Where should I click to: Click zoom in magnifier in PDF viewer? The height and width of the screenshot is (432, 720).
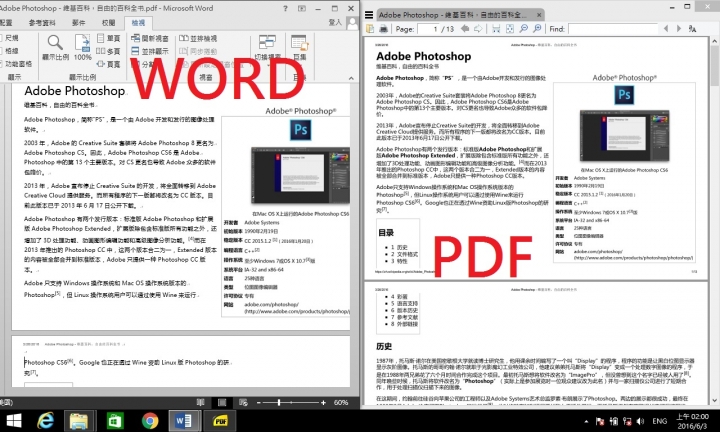[537, 29]
